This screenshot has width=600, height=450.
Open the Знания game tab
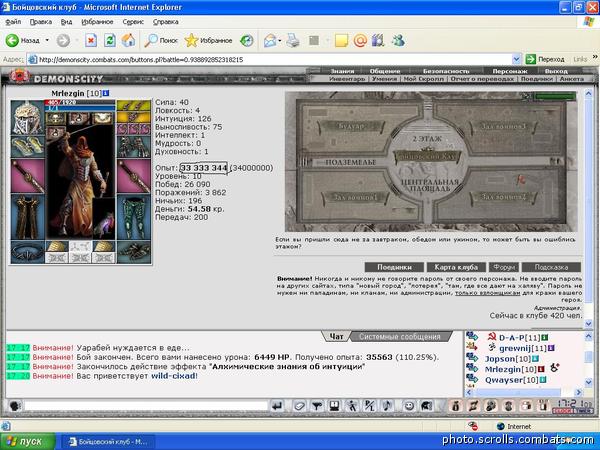click(342, 71)
